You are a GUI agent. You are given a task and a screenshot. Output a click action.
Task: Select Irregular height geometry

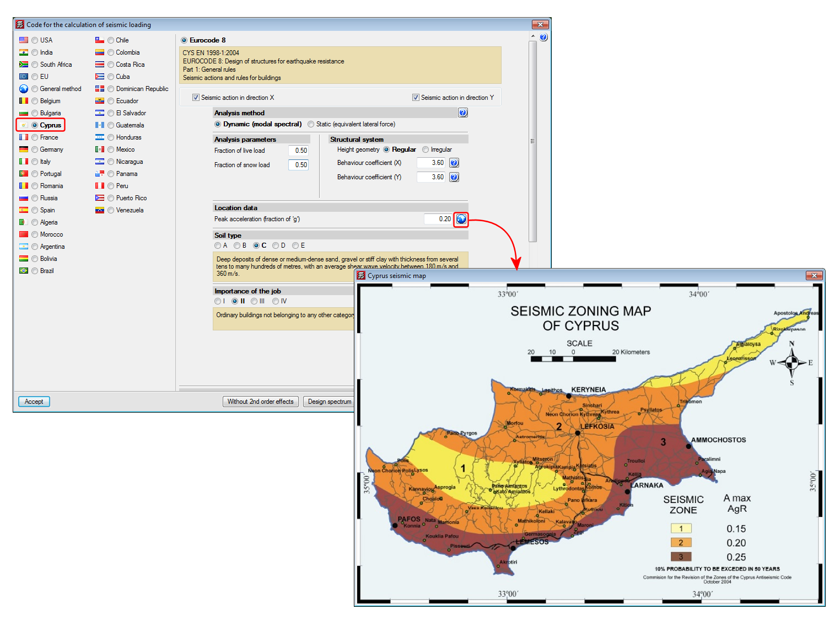point(426,150)
